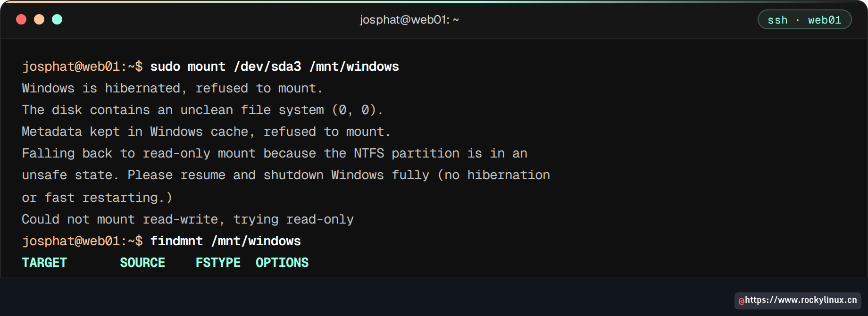868x316 pixels.
Task: Click the first josphat@web01 prompt
Action: [82, 67]
